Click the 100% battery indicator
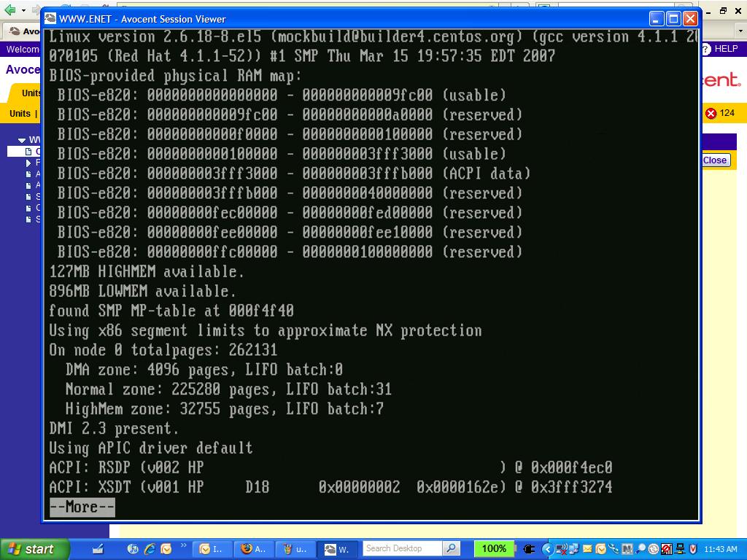 (x=494, y=548)
